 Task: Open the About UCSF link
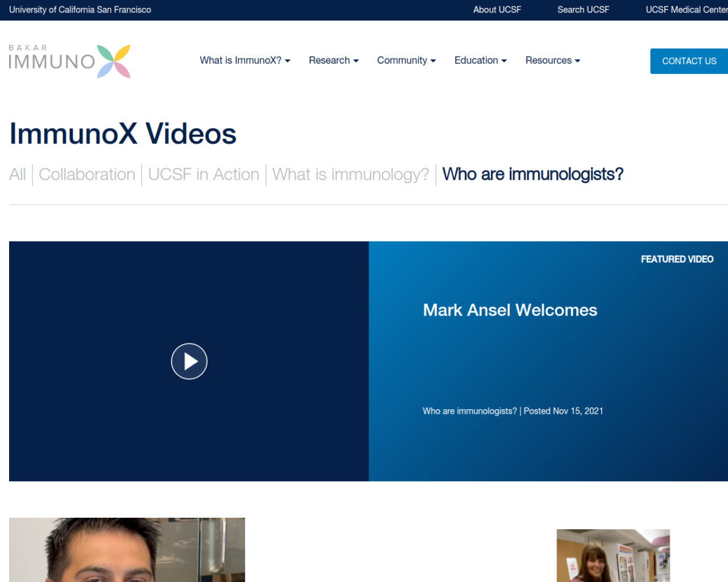coord(497,10)
